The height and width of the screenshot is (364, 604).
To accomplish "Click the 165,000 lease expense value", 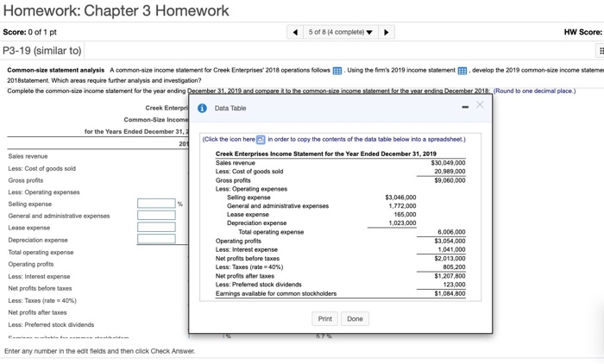I will pyautogui.click(x=405, y=215).
